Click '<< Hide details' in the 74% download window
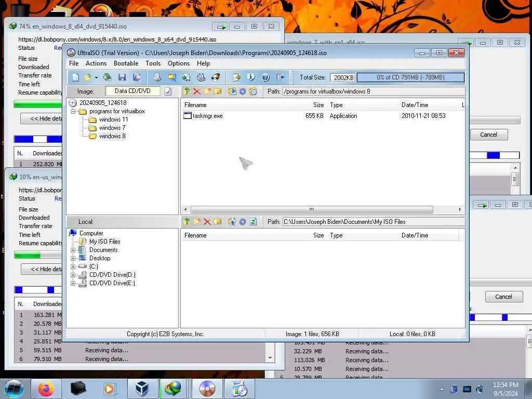Viewport: 532px width, 399px height. (x=42, y=118)
